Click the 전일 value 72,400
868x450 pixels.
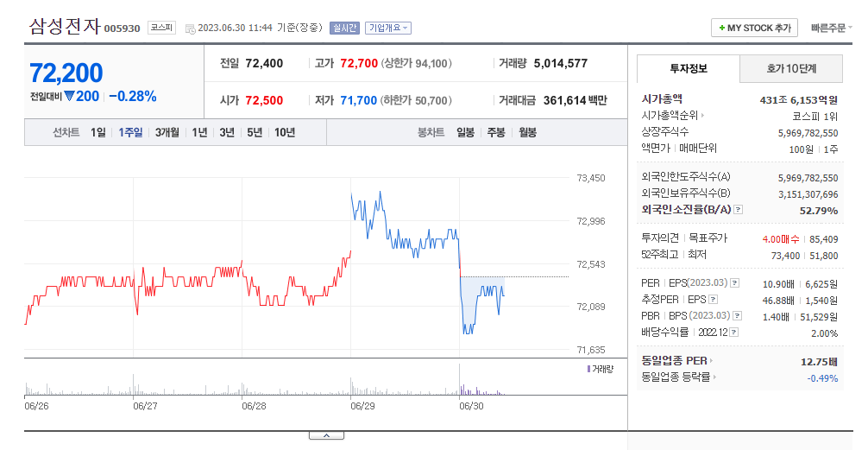(264, 63)
